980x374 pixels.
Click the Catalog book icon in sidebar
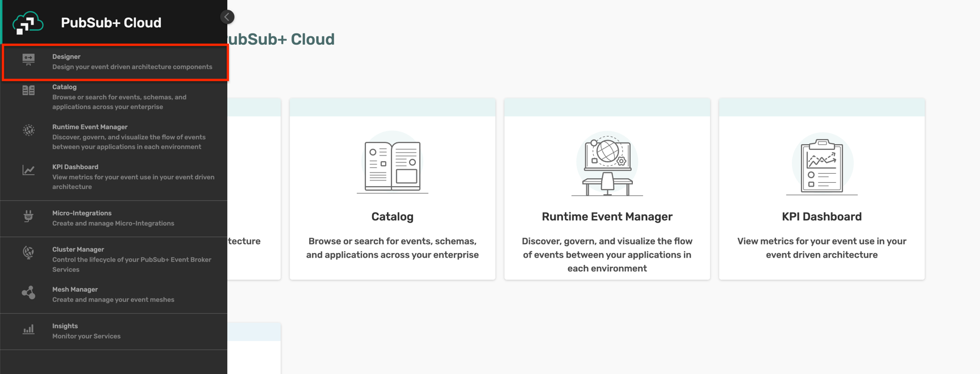pos(28,90)
